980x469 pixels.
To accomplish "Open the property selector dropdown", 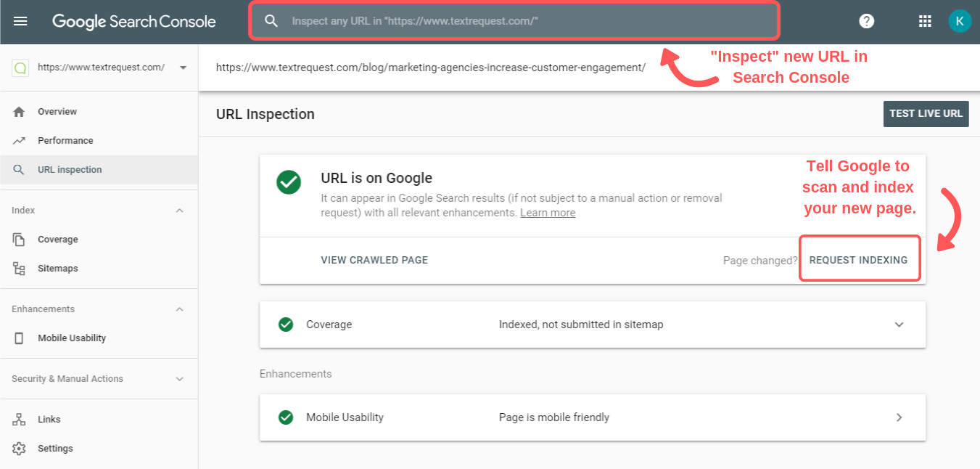I will (x=183, y=68).
